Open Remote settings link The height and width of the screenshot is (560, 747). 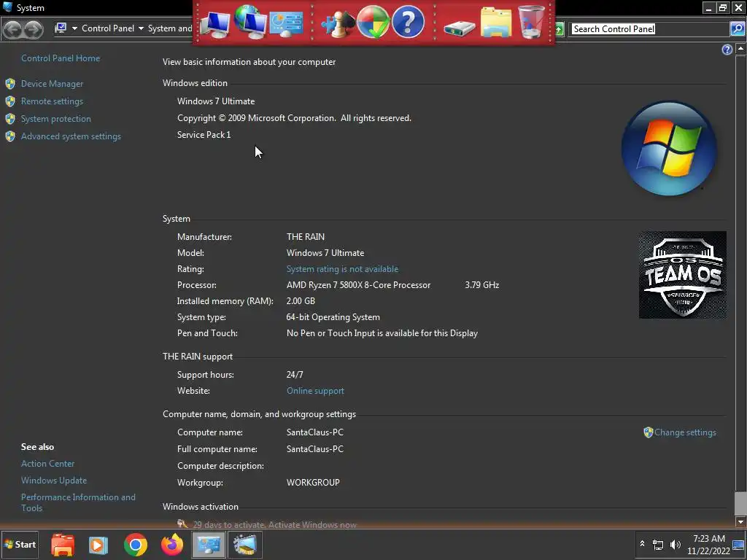pyautogui.click(x=52, y=101)
